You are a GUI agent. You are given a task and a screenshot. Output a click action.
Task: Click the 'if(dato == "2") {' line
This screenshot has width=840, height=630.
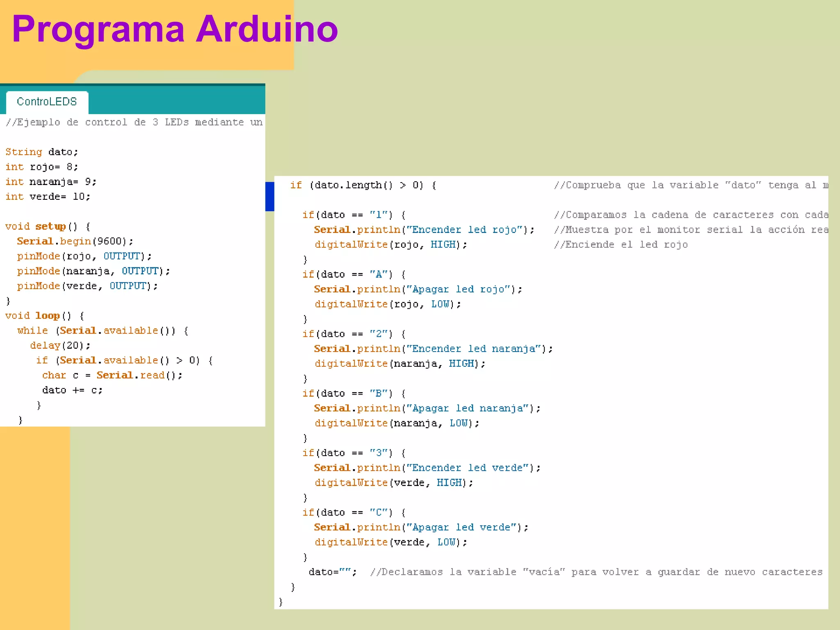point(354,334)
